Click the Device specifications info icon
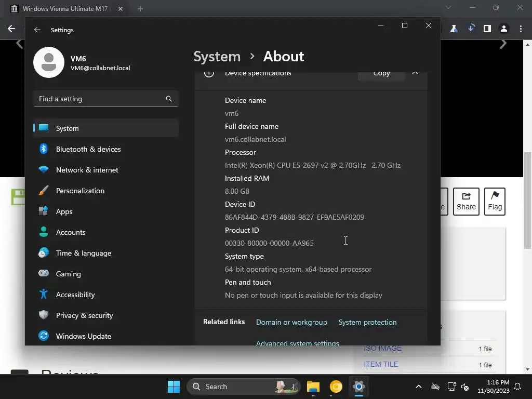The height and width of the screenshot is (399, 532). [x=209, y=74]
